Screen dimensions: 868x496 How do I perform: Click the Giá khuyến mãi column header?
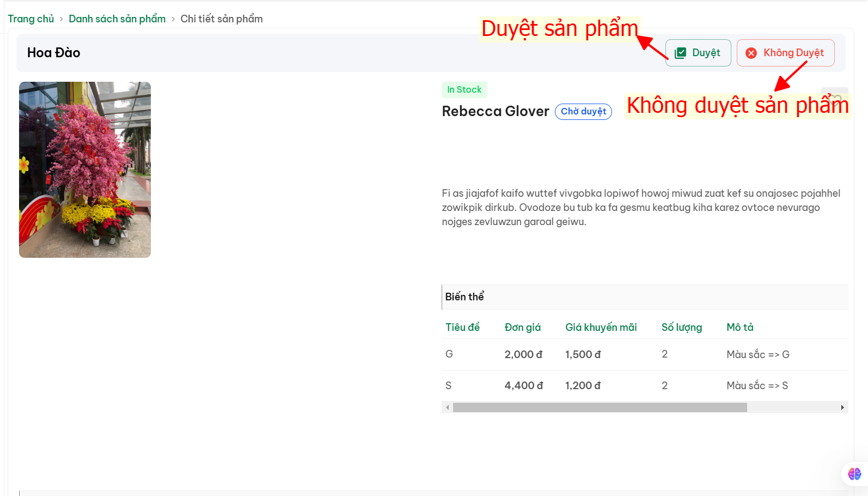tap(601, 327)
